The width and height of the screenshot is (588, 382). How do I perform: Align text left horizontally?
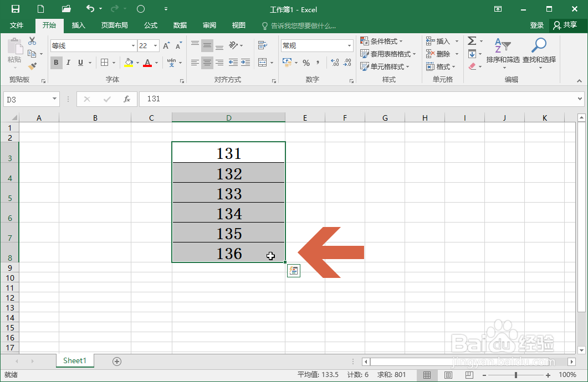coord(195,63)
